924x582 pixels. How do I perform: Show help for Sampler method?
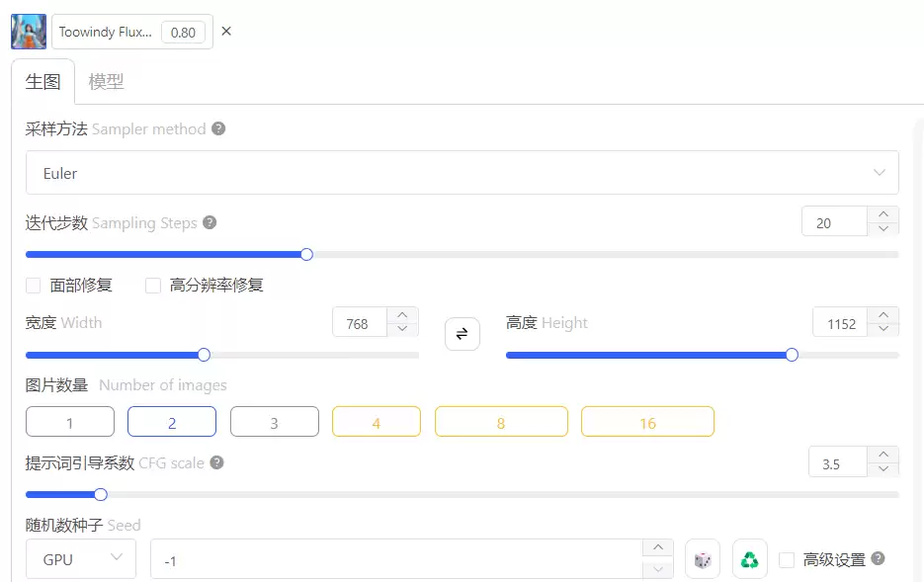(x=218, y=128)
